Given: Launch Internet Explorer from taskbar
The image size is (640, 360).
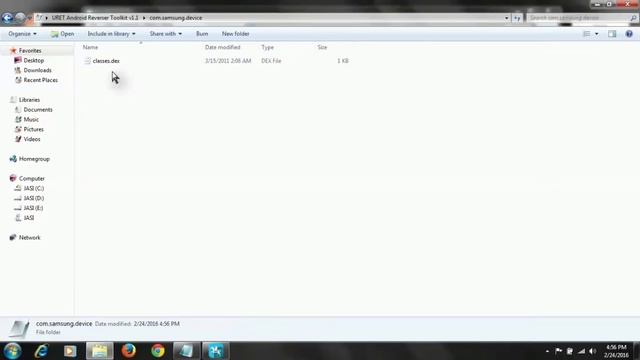Looking at the screenshot, I should (41, 351).
